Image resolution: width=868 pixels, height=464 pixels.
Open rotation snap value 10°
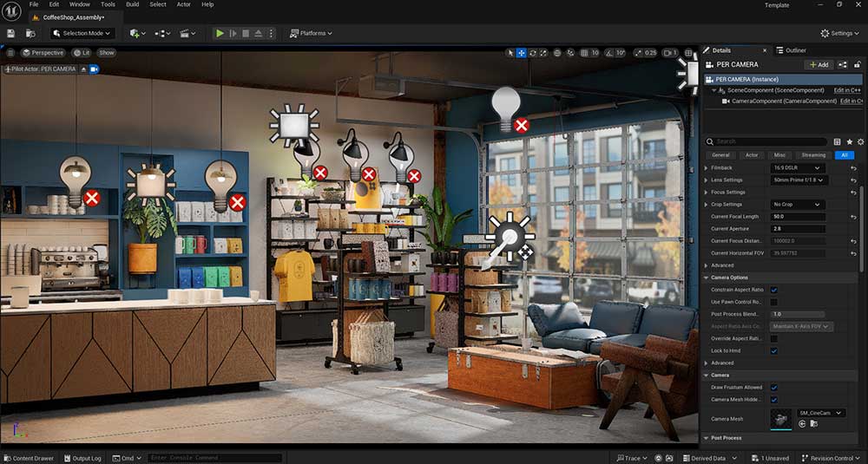click(621, 53)
